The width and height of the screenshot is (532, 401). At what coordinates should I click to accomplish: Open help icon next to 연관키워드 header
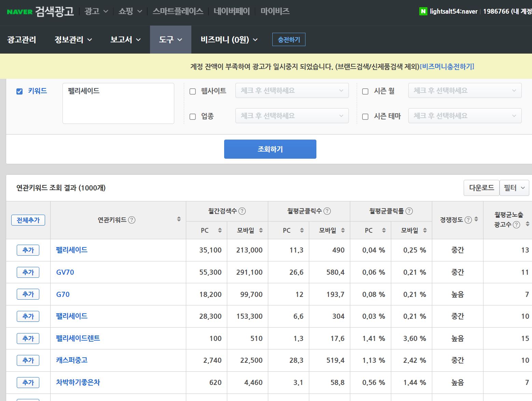coord(132,220)
